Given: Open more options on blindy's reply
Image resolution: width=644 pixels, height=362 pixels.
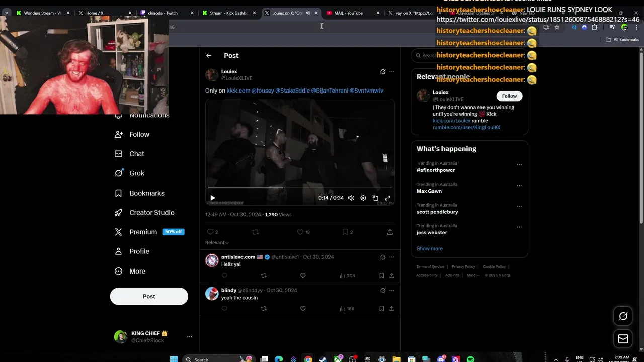Looking at the screenshot, I should pos(392,291).
